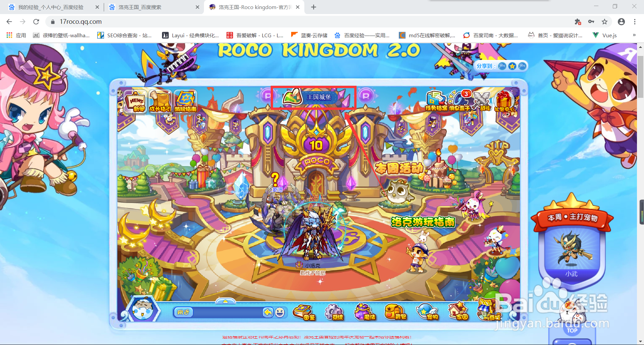Screen dimensions: 644x345
Task: Share via the first 分享到 icon
Action: (502, 66)
